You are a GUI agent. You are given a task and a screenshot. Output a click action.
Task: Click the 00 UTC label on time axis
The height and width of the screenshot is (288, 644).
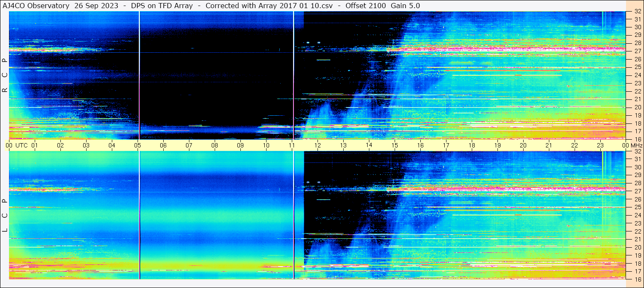coord(16,145)
